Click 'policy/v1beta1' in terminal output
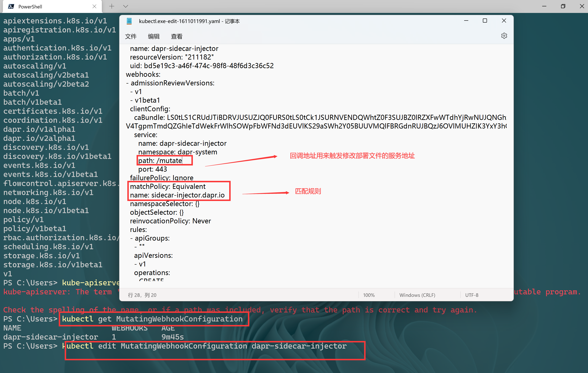588x373 pixels. coord(35,228)
